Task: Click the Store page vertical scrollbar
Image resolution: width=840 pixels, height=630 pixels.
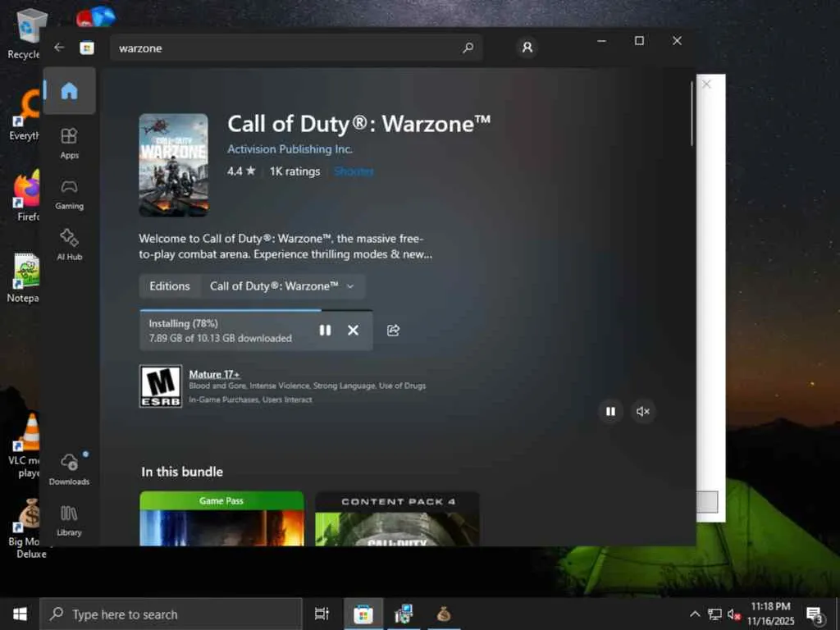Action: tap(692, 113)
